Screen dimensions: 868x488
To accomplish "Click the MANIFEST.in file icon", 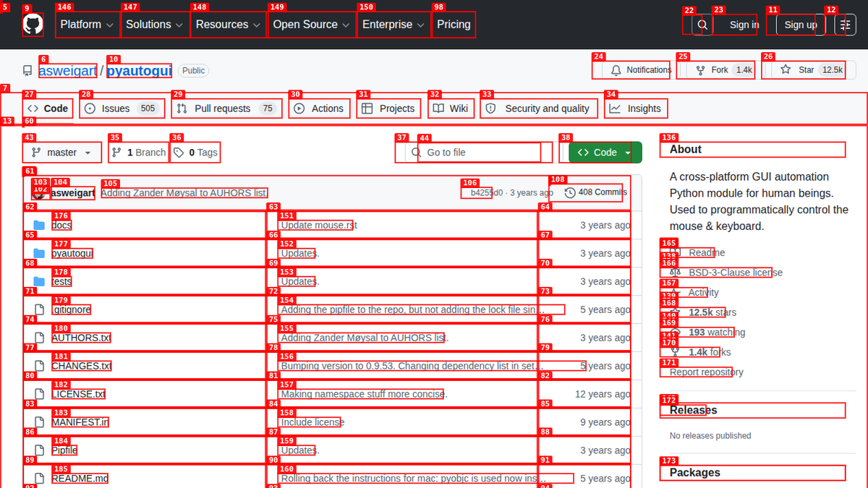I will tap(39, 422).
